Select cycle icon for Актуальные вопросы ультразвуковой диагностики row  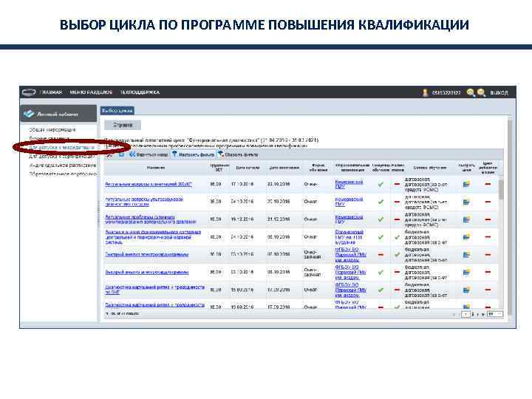[x=466, y=202]
